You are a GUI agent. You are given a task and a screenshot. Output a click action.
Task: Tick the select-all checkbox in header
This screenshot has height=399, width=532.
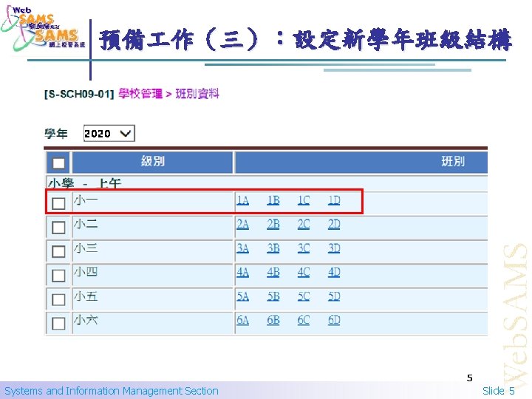click(58, 163)
